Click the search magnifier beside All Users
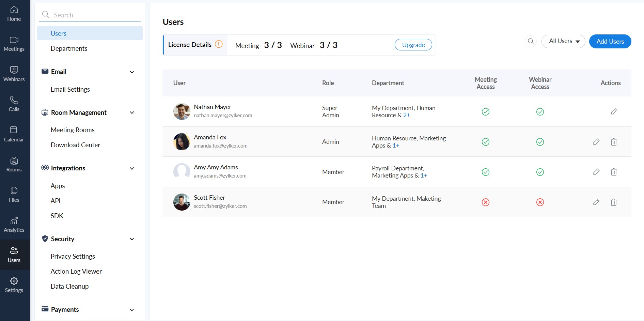Screen dimensions: 644x321 click(531, 41)
